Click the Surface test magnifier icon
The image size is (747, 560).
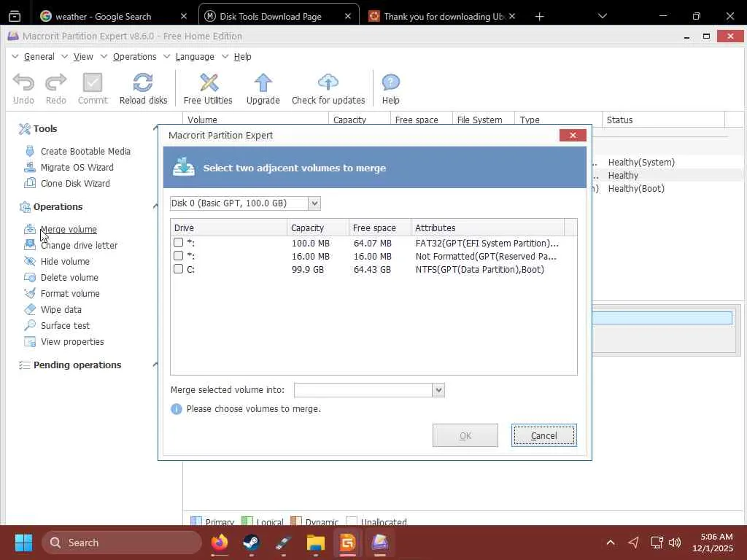click(29, 326)
